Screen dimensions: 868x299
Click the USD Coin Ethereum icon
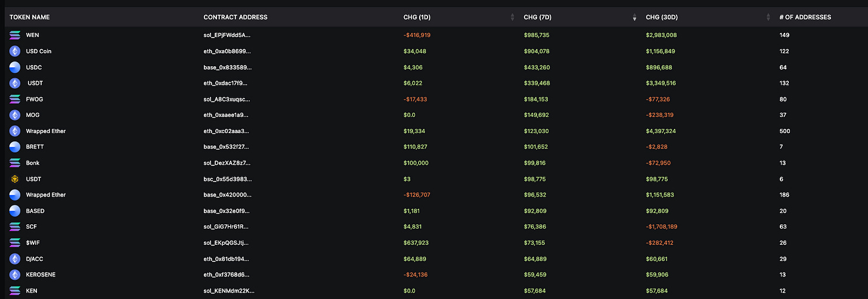[x=15, y=51]
